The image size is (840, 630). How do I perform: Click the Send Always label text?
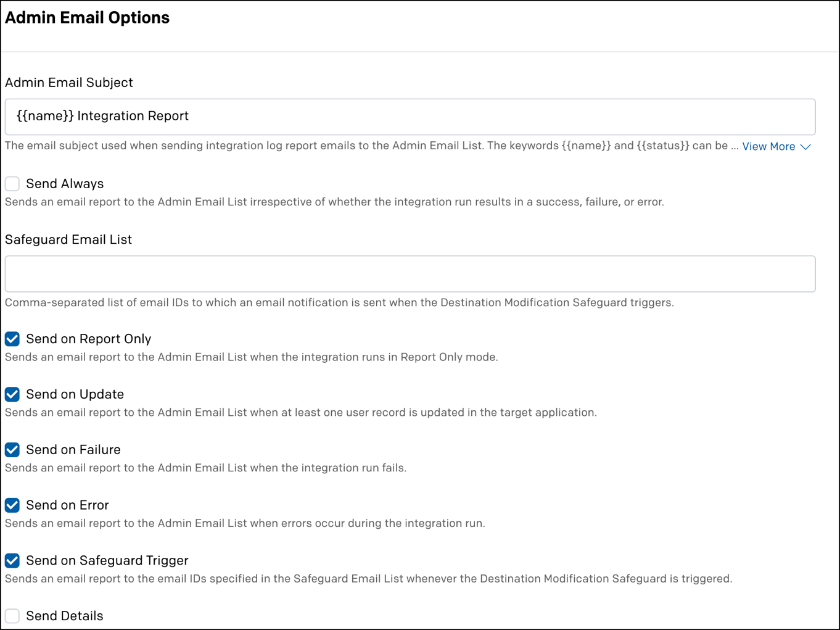[x=65, y=184]
